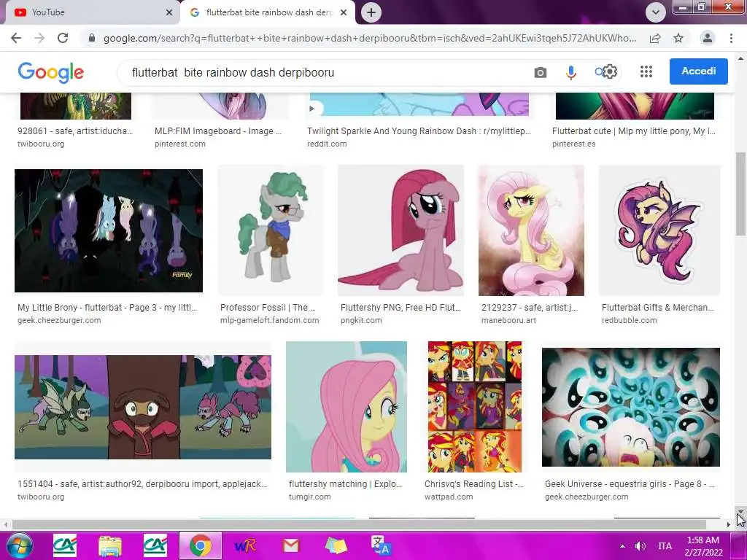747x560 pixels.
Task: Click the Google search query field
Action: (324, 72)
